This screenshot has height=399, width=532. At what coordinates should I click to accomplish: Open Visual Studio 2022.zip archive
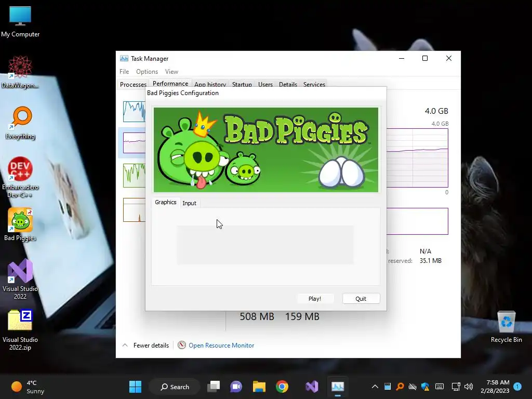coord(20,330)
